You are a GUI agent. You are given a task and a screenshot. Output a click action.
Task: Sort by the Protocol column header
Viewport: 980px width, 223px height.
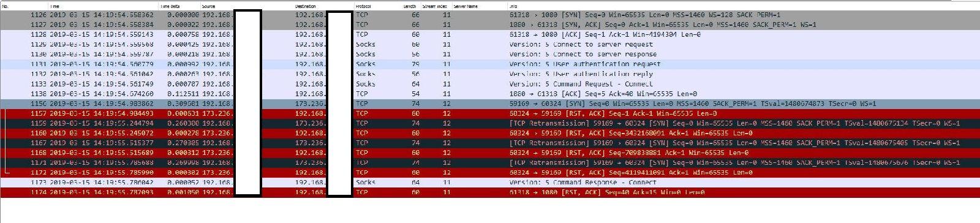(363, 6)
